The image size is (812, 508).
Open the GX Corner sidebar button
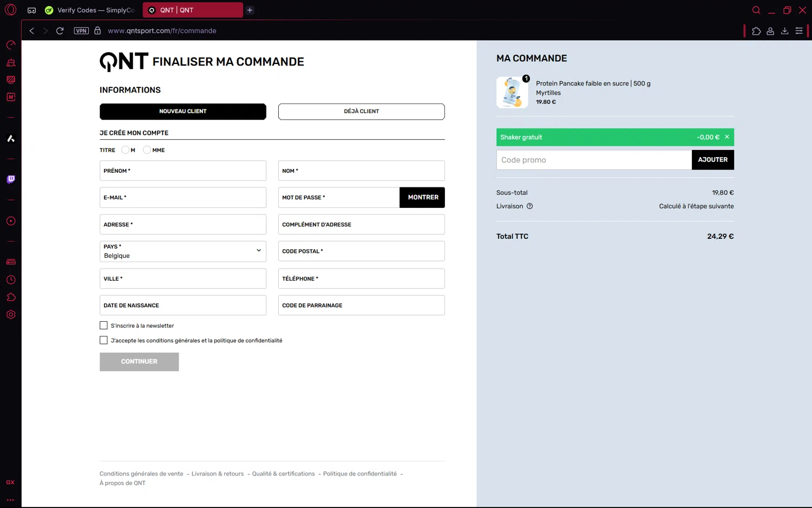[10, 482]
